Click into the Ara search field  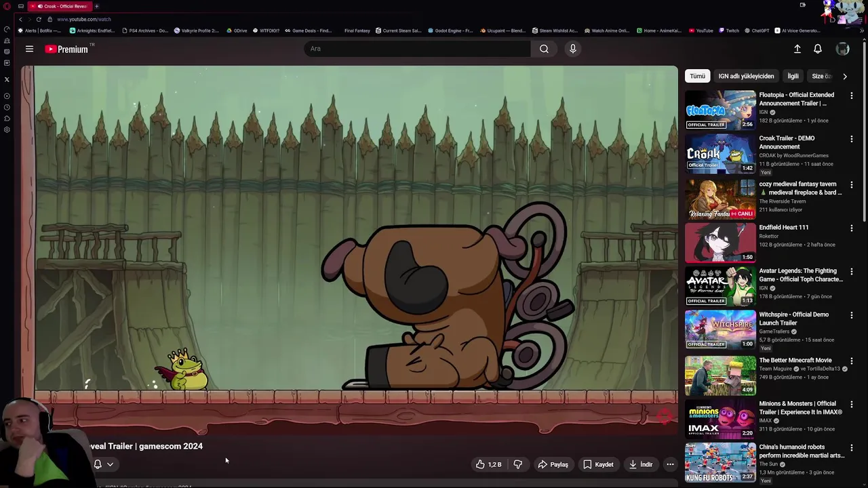417,49
